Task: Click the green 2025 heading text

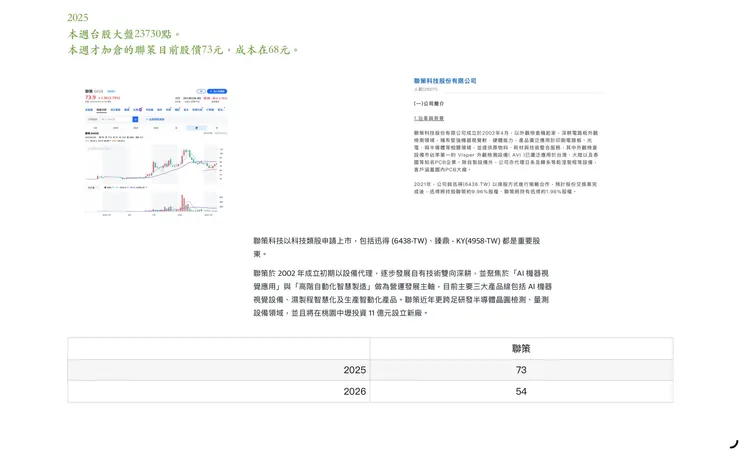Action: (x=78, y=18)
